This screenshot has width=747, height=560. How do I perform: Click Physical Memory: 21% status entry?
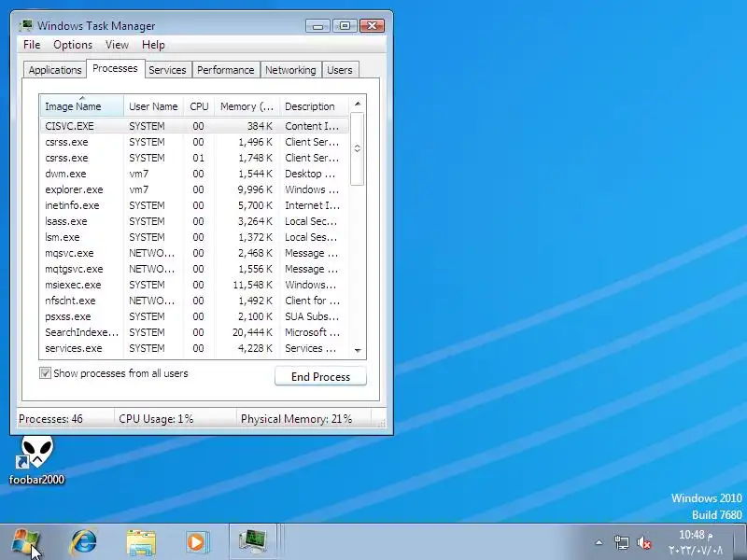click(296, 419)
